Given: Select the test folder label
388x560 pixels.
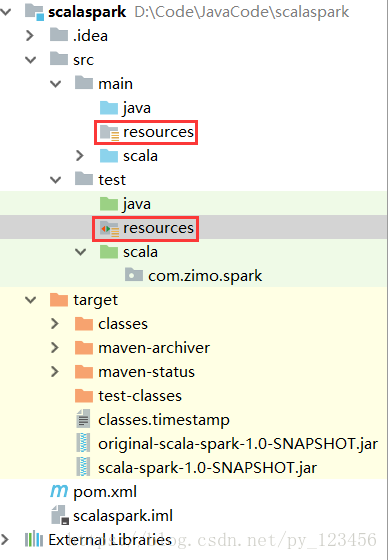Looking at the screenshot, I should click(x=112, y=180).
